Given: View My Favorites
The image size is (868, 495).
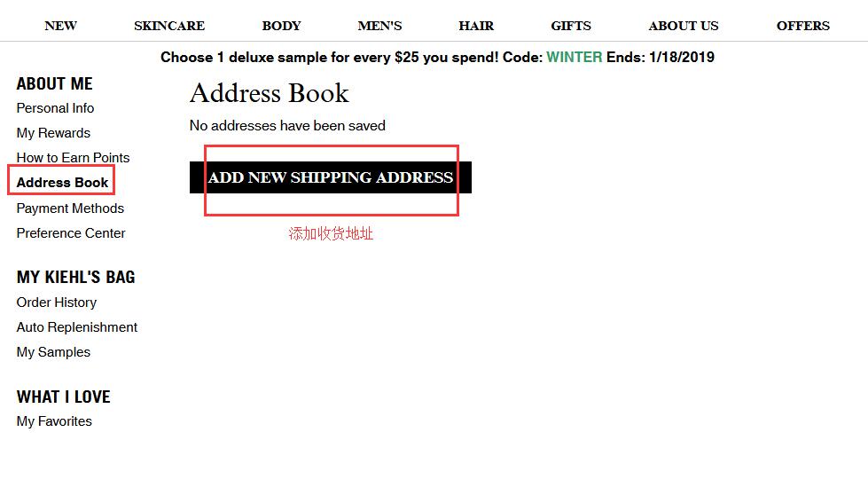Looking at the screenshot, I should 54,421.
